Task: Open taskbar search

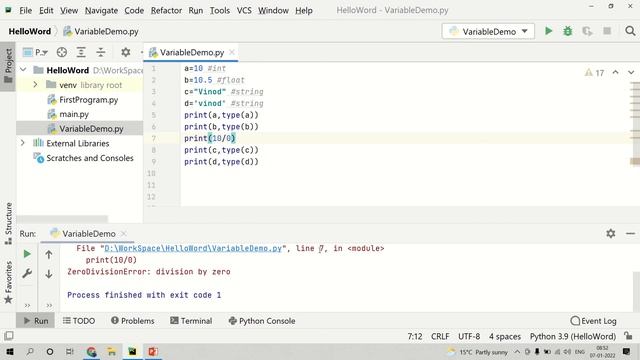Action: (x=30, y=351)
